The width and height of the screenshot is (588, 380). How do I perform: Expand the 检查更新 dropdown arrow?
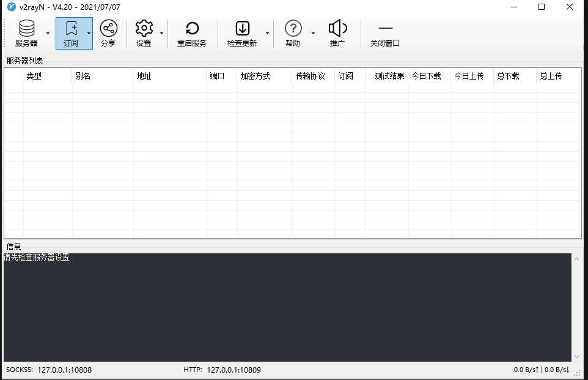click(267, 33)
